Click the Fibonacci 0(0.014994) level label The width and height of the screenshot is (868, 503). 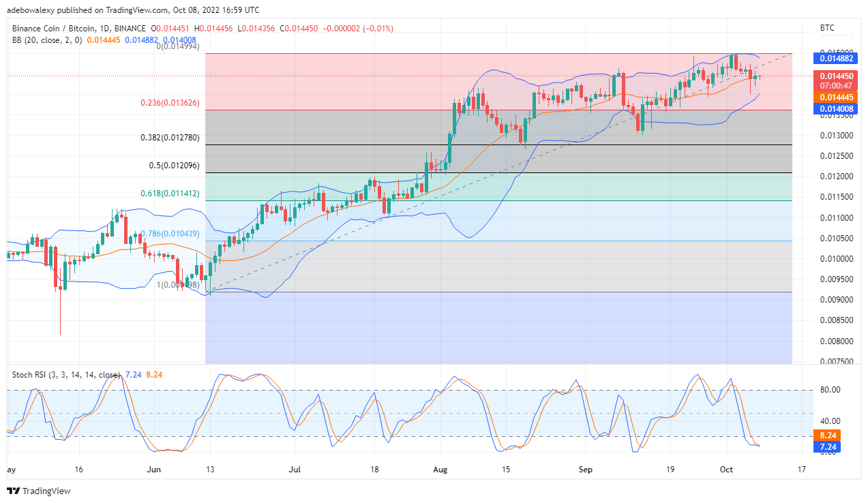point(177,47)
